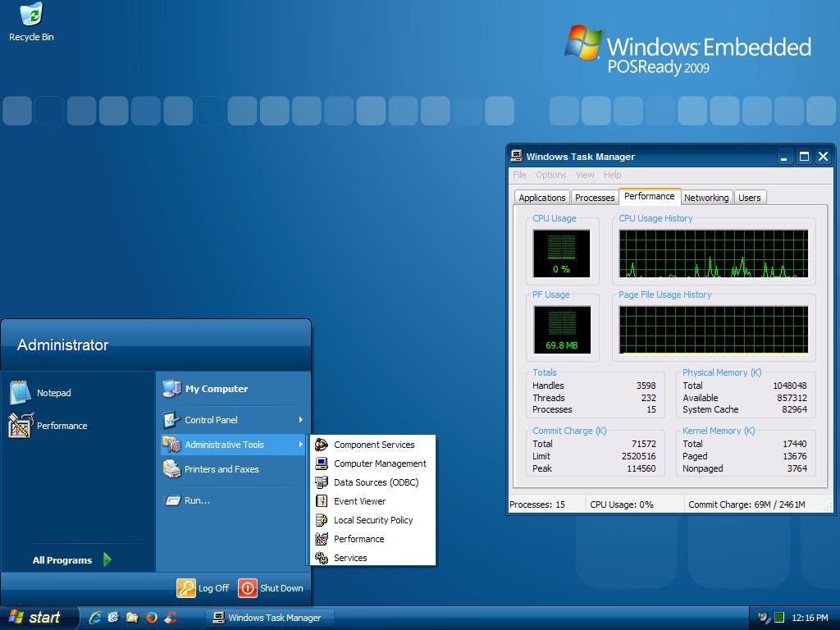
Task: Click the Task Manager CPU tray icon
Action: pyautogui.click(x=779, y=617)
